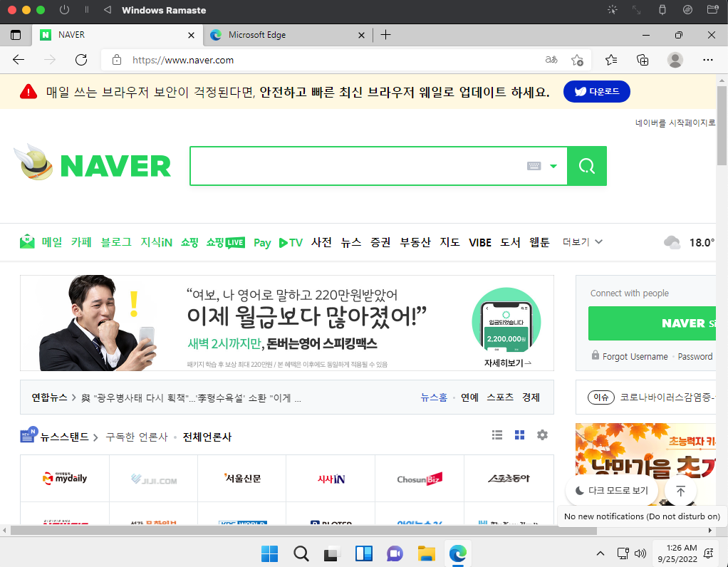Open the on-screen keyboard icon in search box
Screen dimensions: 728x567
coord(534,166)
